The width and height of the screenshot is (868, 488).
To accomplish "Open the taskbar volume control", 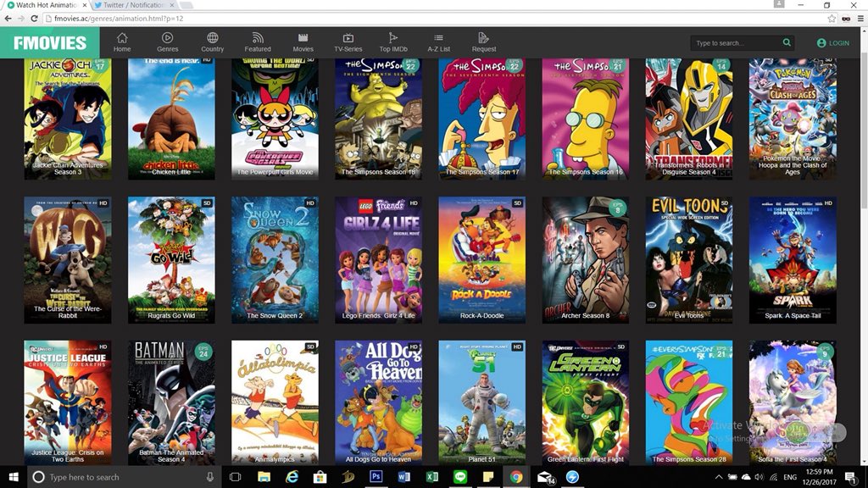I will click(759, 477).
